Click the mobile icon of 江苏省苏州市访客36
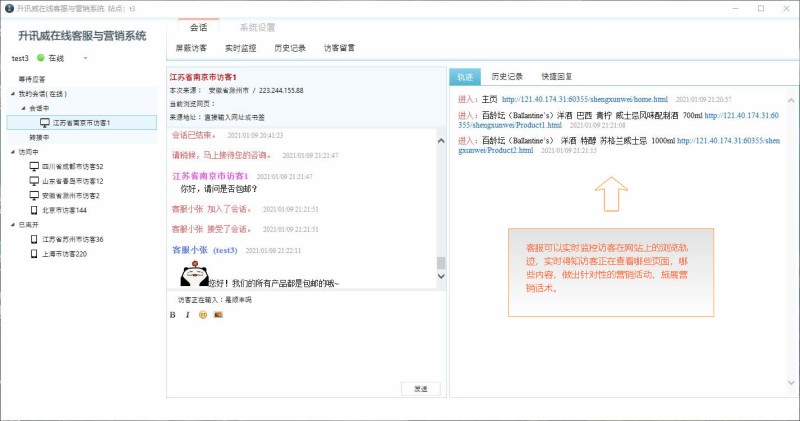The image size is (800, 421). pos(34,239)
